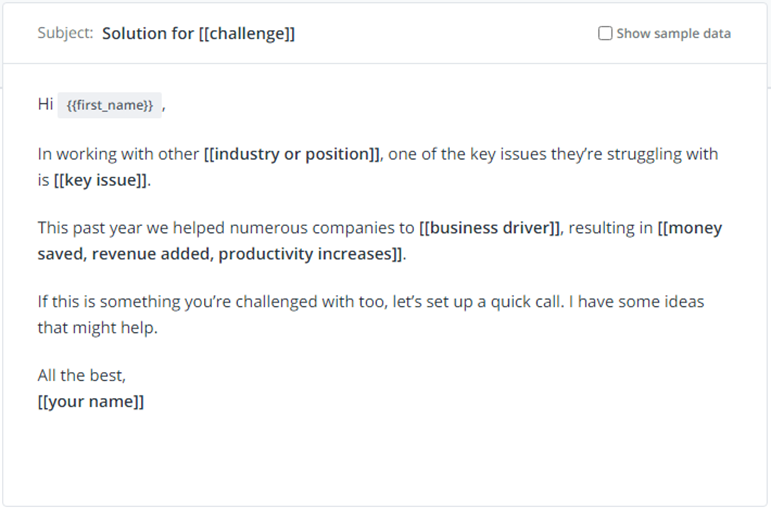
Task: Click the [[your name]] signature placeholder
Action: click(91, 402)
